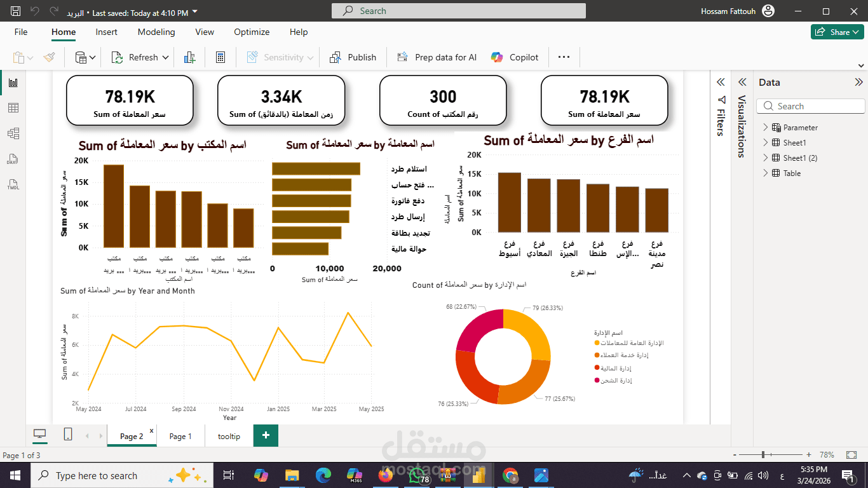Image resolution: width=868 pixels, height=488 pixels.
Task: Open the format painter tool
Action: coord(49,57)
